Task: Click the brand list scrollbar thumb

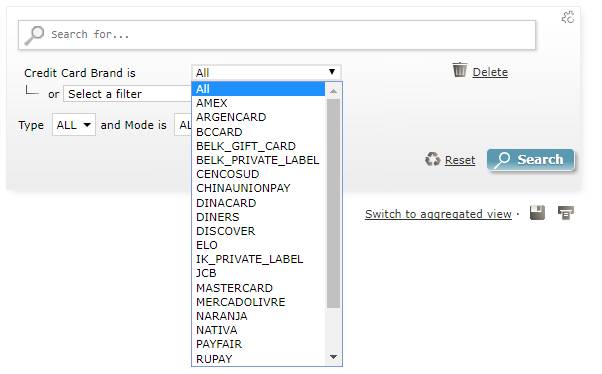Action: pos(333,203)
